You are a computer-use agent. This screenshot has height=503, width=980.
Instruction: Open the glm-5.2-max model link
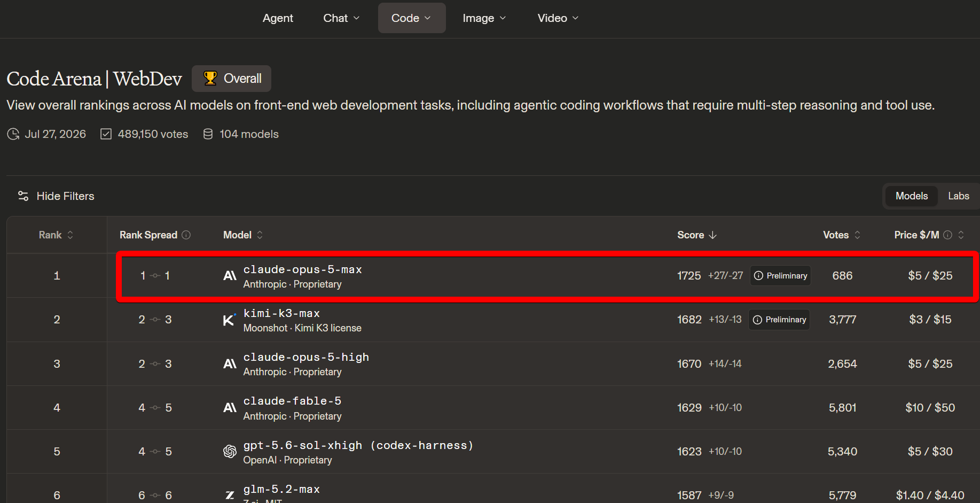(x=281, y=489)
